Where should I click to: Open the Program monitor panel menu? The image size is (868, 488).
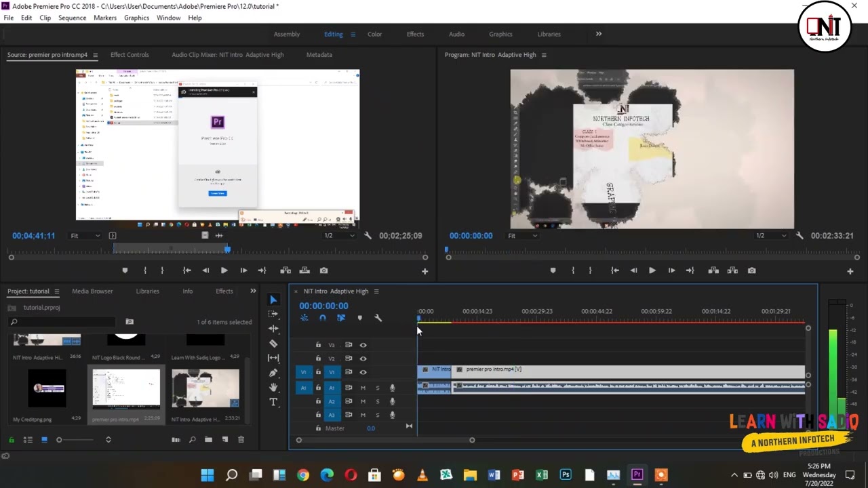[x=544, y=55]
